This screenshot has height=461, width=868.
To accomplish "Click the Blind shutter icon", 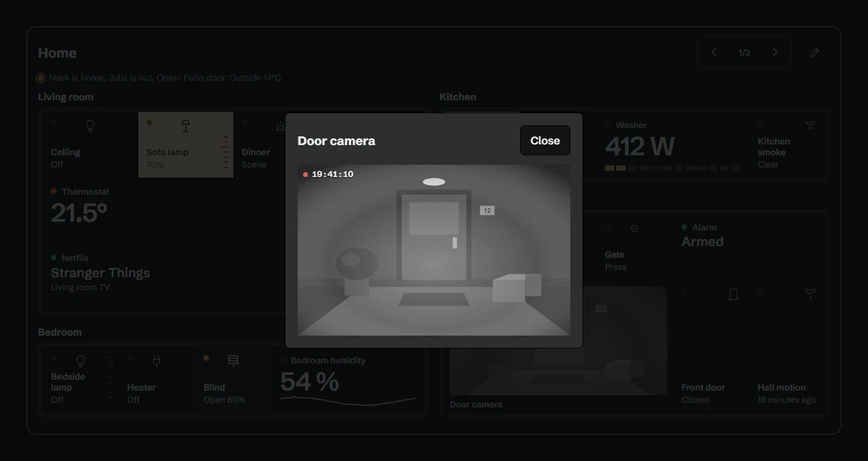I will pos(233,361).
